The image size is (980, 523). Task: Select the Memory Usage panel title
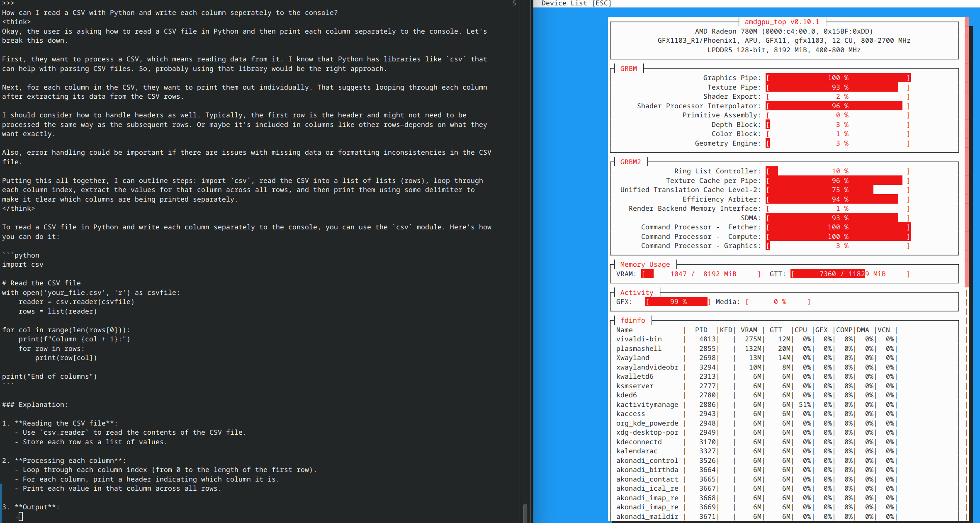click(645, 265)
